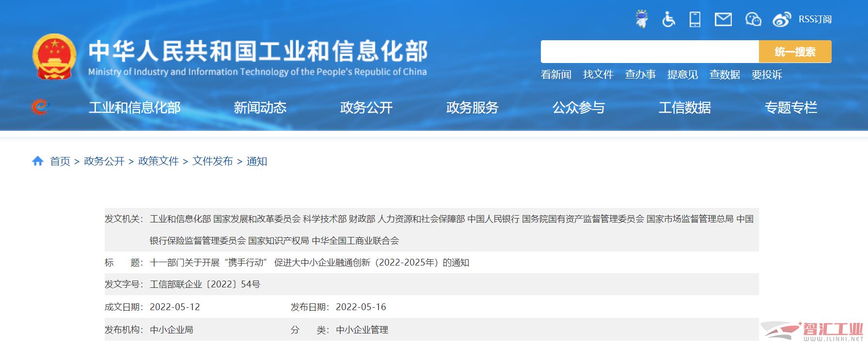Open the Weibo icon
This screenshot has width=868, height=346.
(x=781, y=19)
